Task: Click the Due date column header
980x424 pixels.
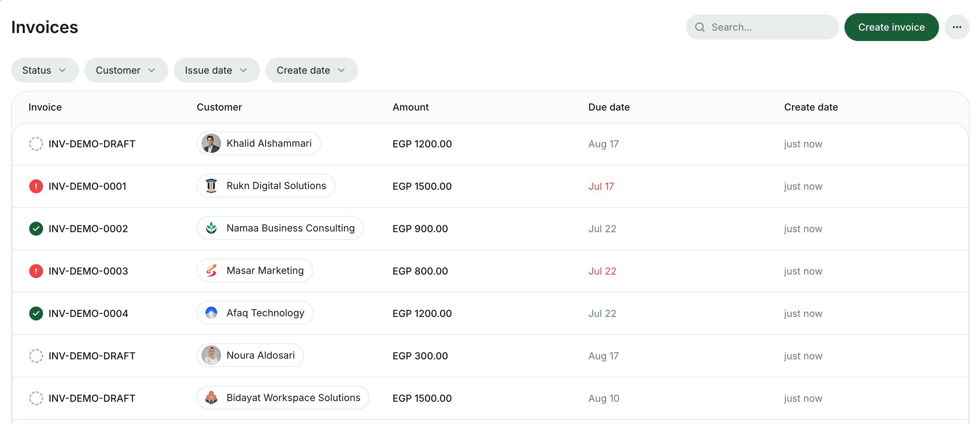Action: coord(609,107)
